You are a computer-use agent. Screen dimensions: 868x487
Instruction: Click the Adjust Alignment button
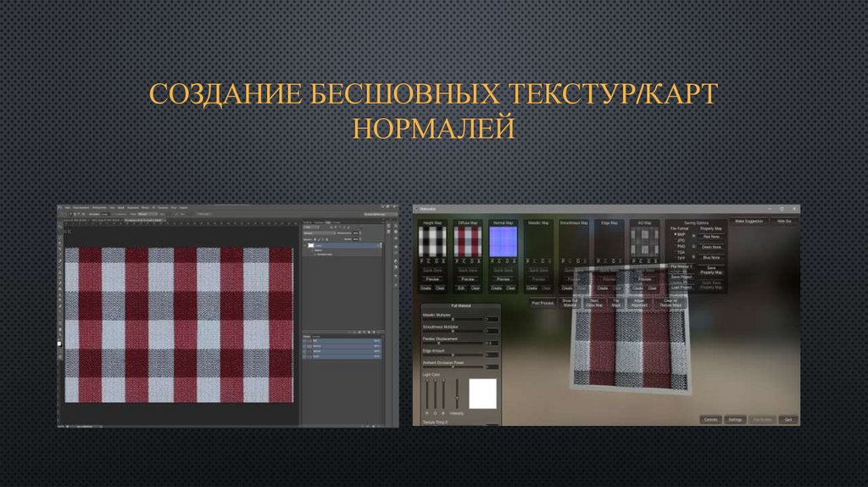point(639,303)
